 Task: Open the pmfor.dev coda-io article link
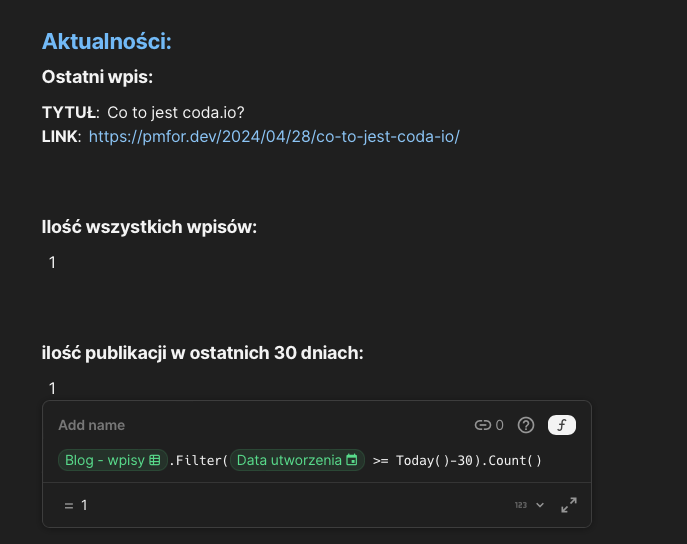[274, 136]
